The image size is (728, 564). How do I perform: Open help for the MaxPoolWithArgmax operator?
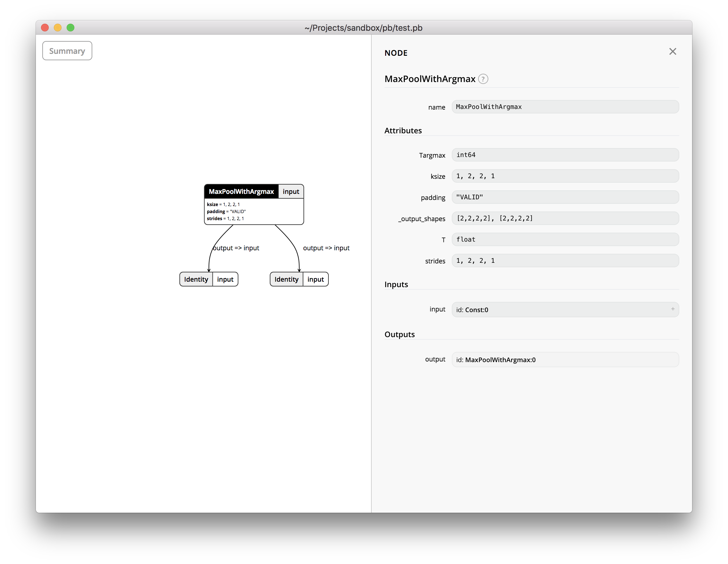[x=483, y=79]
